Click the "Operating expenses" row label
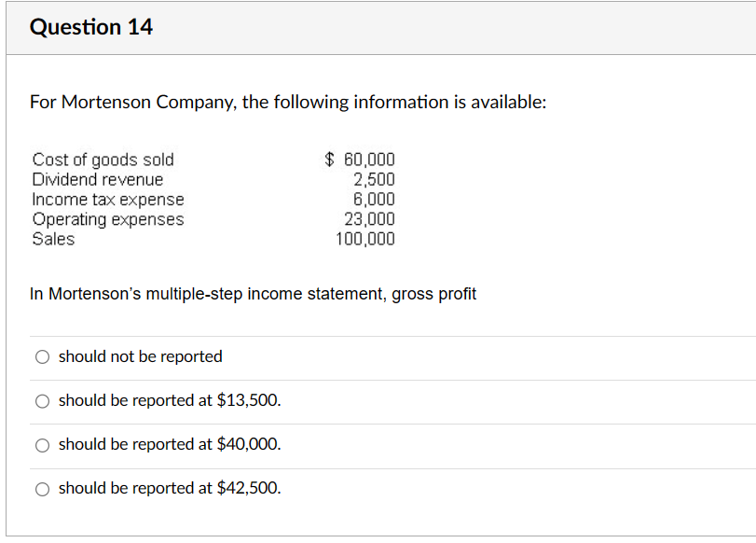The height and width of the screenshot is (543, 756). (108, 218)
